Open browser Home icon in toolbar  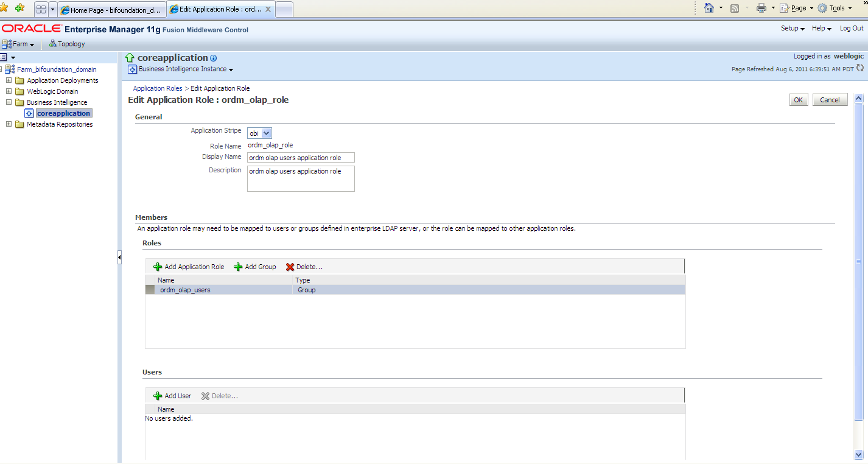[x=709, y=8]
